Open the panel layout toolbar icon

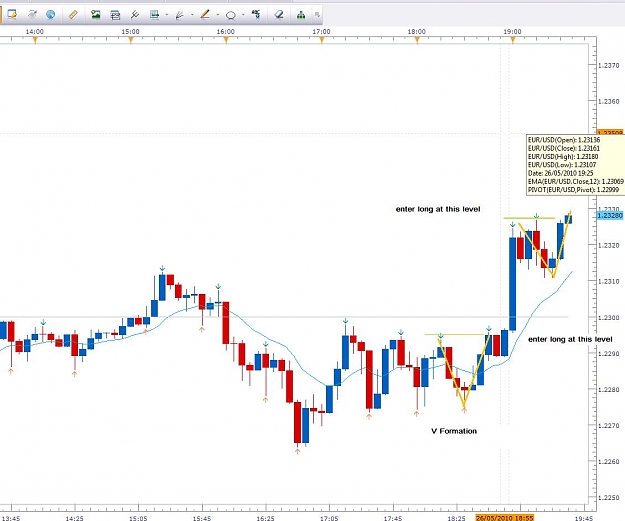click(115, 15)
